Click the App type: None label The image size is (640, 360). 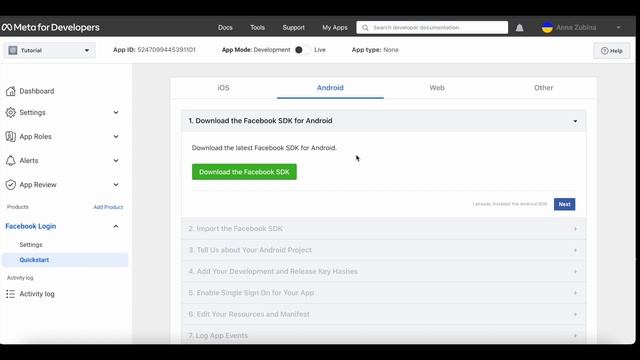tap(375, 50)
